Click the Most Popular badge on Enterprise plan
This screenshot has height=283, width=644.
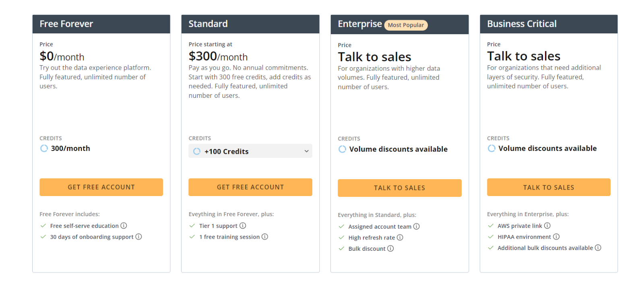tap(406, 25)
